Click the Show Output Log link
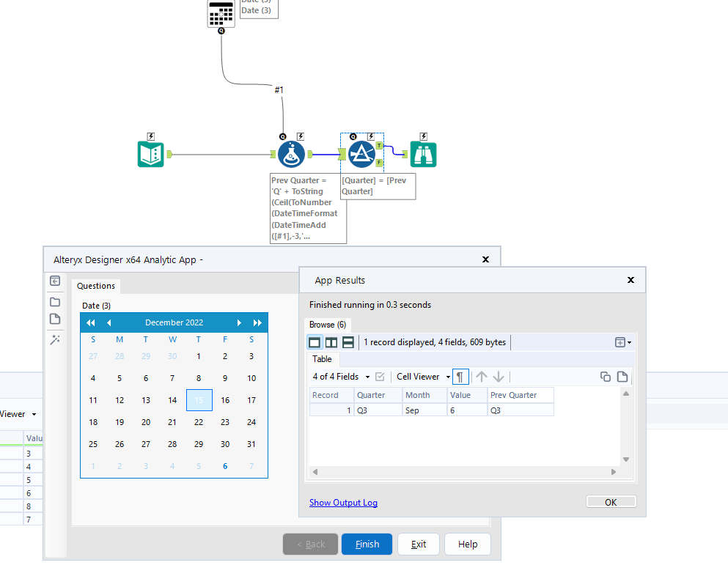Viewport: 728px width, 576px height. (x=343, y=502)
